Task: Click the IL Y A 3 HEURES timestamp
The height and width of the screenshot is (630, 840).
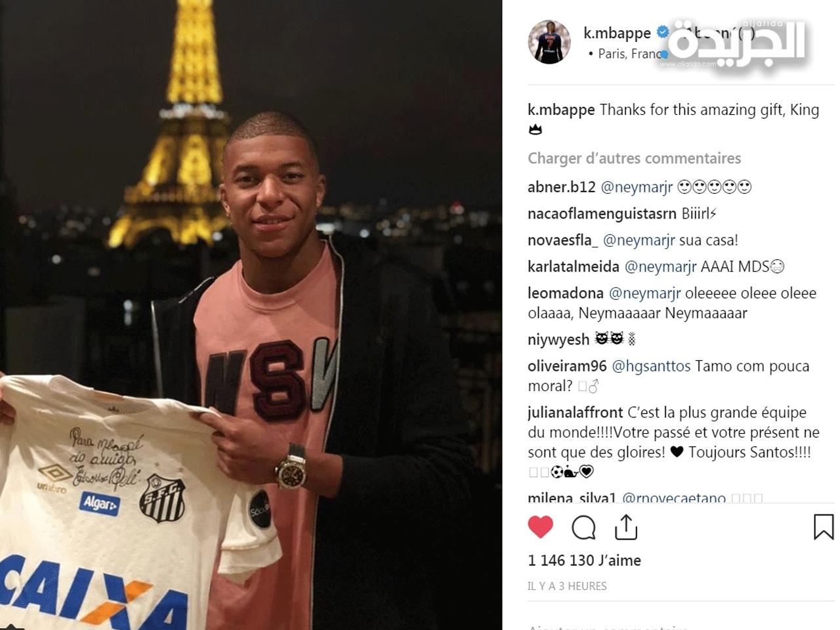Action: click(x=567, y=586)
